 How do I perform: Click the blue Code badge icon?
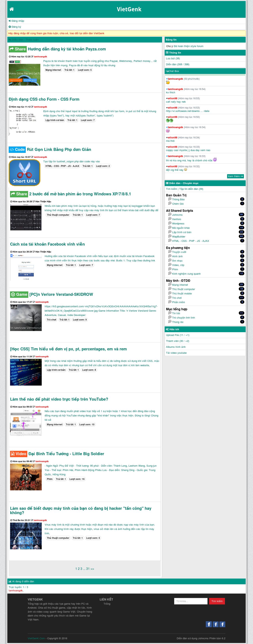[x=17, y=149]
